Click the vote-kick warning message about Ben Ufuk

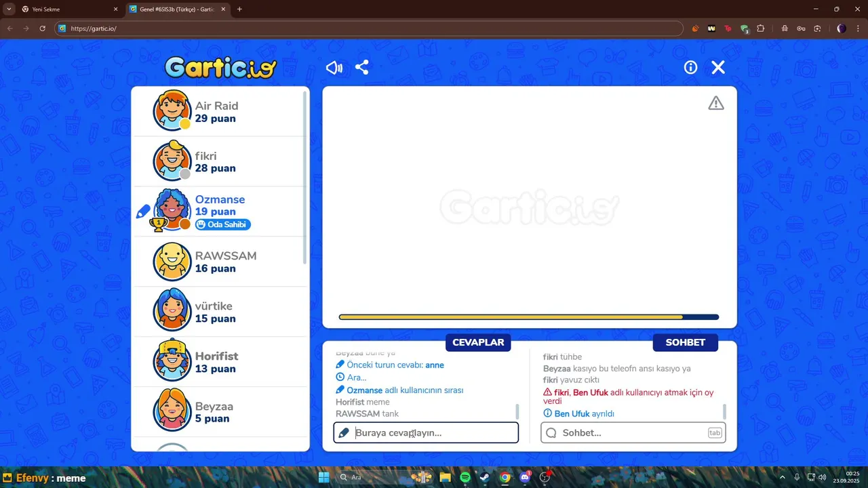pyautogui.click(x=628, y=396)
